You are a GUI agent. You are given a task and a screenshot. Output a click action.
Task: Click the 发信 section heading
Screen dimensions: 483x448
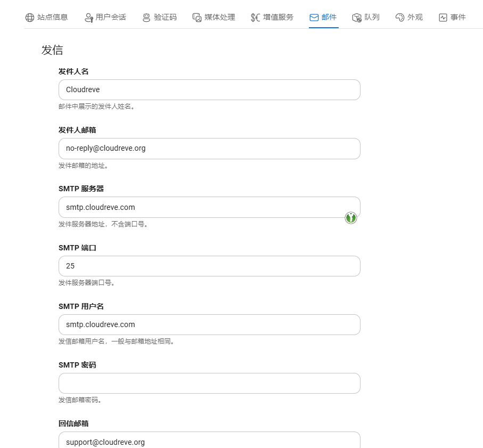click(x=52, y=50)
